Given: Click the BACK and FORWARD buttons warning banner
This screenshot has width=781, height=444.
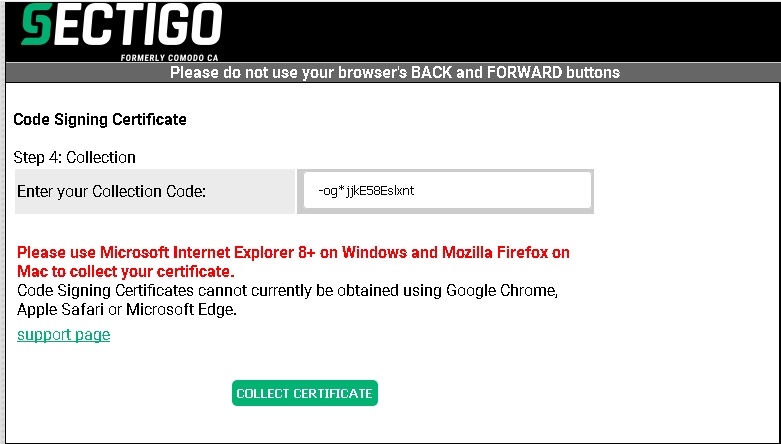Looking at the screenshot, I should (394, 73).
